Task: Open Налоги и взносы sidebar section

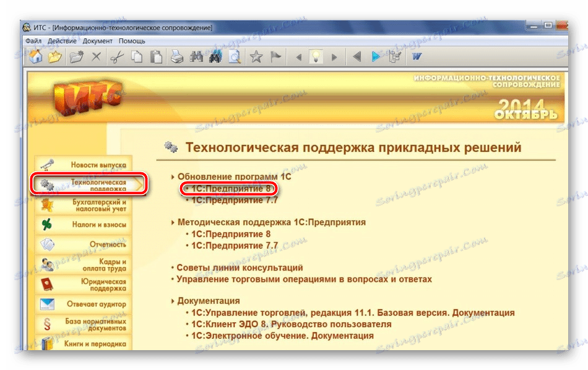Action: [x=84, y=224]
